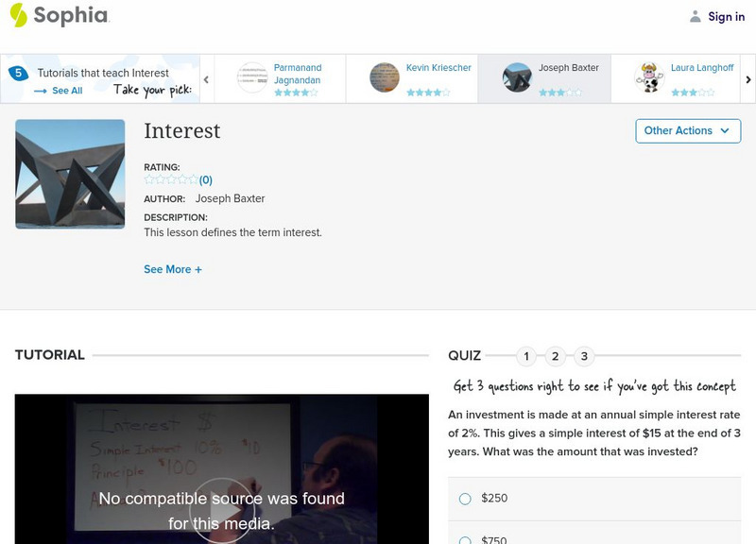Click the Interest tutorial sculpture image
756x544 pixels.
[x=70, y=174]
